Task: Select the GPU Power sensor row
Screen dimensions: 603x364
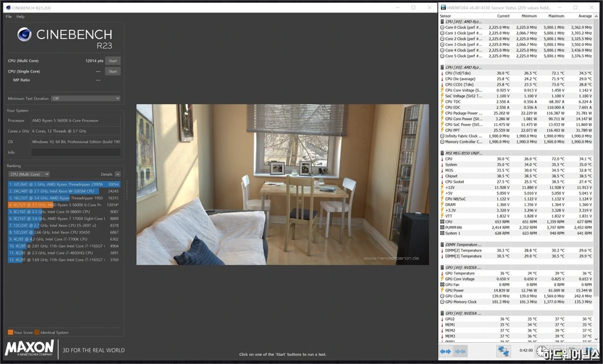Action: pos(516,290)
